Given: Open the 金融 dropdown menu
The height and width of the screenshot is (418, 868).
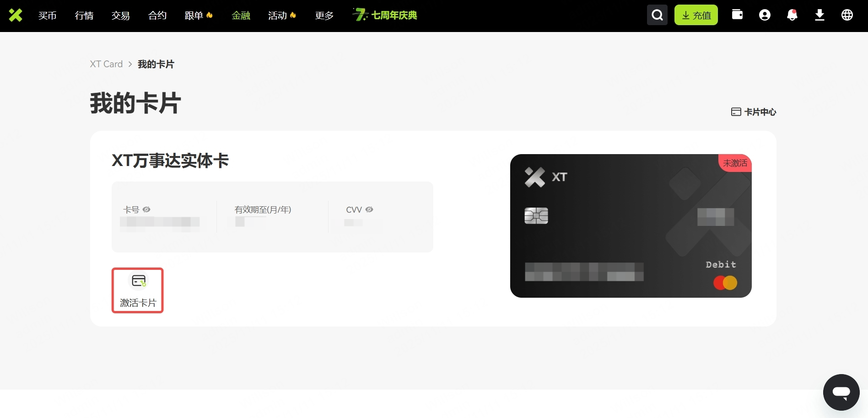Looking at the screenshot, I should click(241, 15).
